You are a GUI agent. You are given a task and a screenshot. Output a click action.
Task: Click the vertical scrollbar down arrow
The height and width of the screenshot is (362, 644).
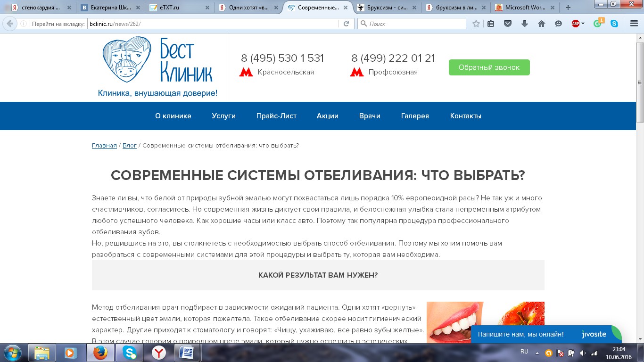640,339
